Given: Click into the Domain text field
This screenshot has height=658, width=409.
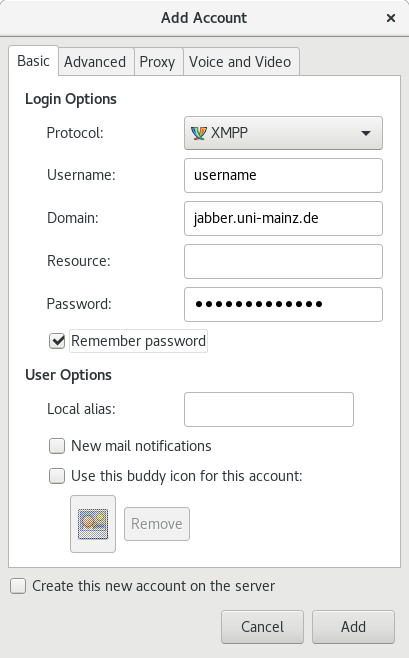Looking at the screenshot, I should click(x=283, y=218).
